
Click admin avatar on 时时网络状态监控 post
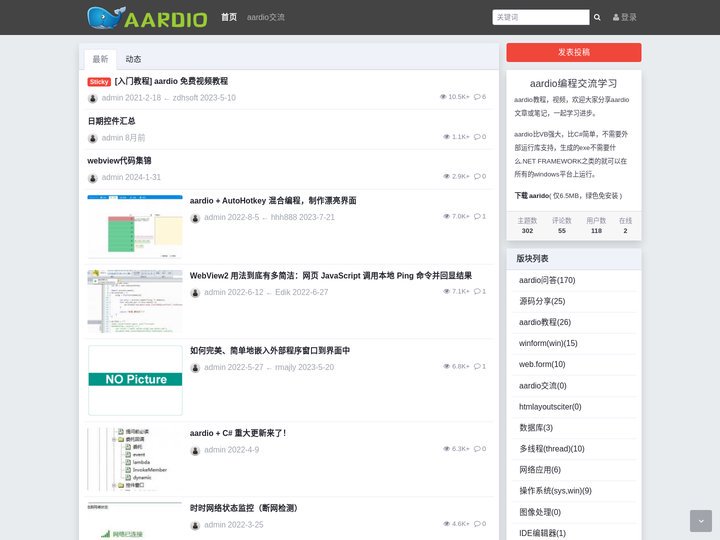195,525
